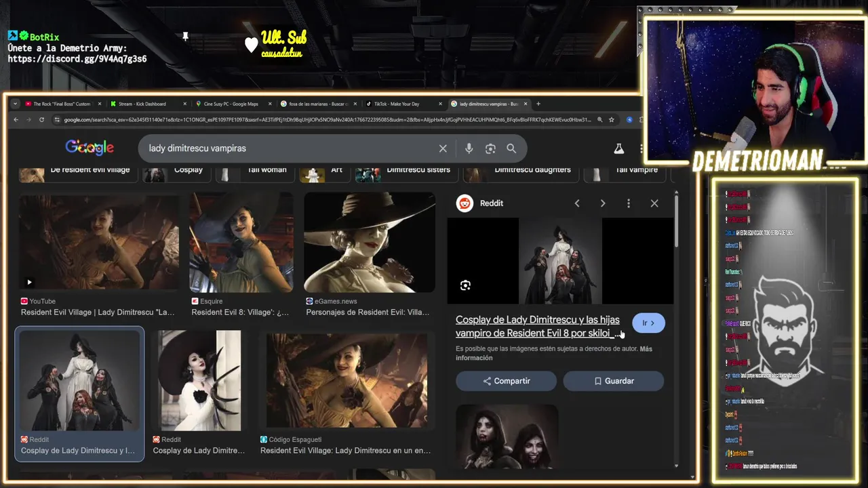Click the Compartir button

[x=506, y=381]
